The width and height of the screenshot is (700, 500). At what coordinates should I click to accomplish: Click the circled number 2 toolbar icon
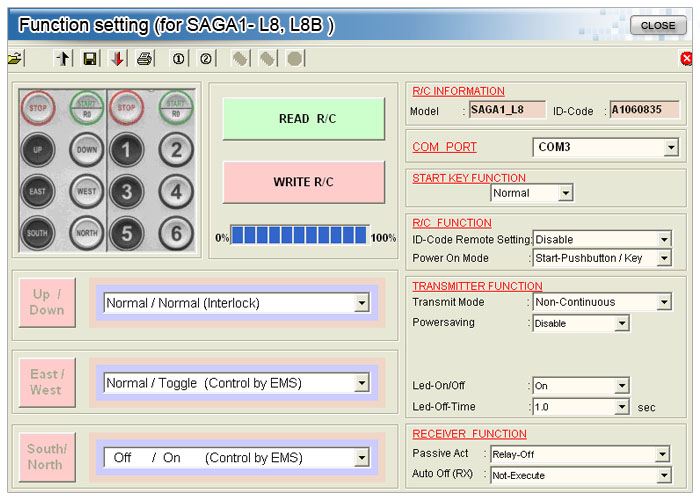tap(206, 59)
